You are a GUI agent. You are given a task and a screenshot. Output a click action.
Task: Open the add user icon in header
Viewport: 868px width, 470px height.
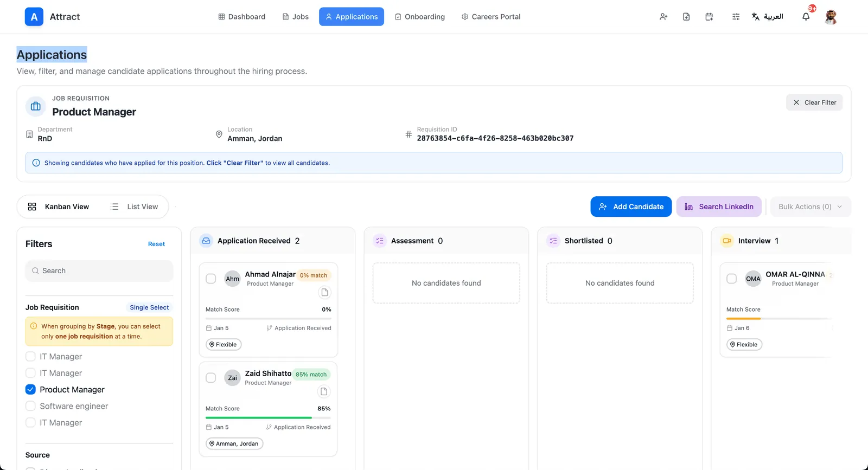tap(663, 17)
